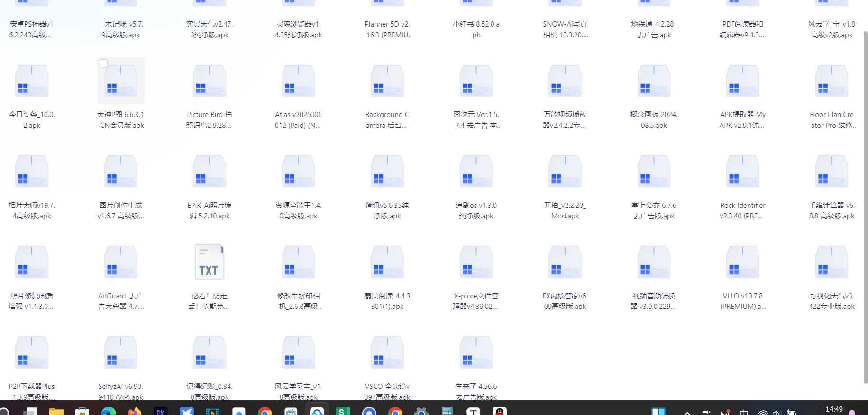Image resolution: width=868 pixels, height=415 pixels.
Task: Select the VLLO v10.7.8 (PREMIUM) icon
Action: pyautogui.click(x=743, y=262)
